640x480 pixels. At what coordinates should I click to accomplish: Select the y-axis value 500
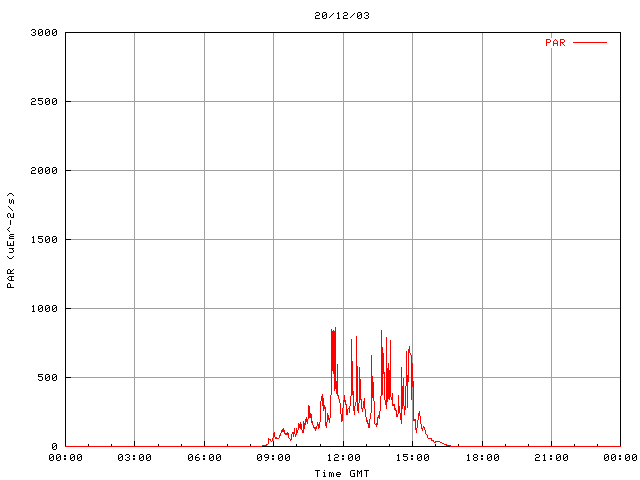[48, 378]
